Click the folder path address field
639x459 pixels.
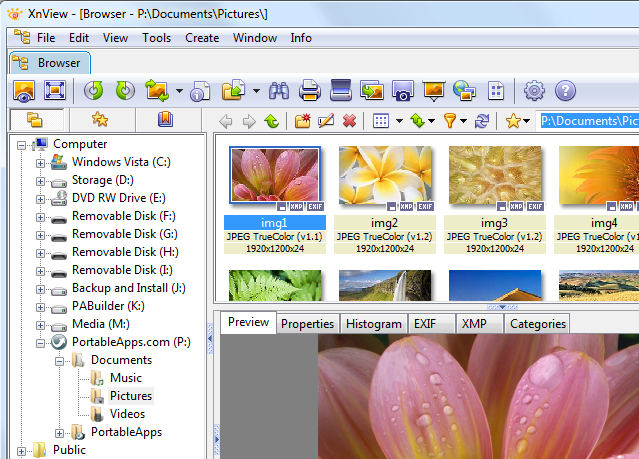[x=588, y=121]
